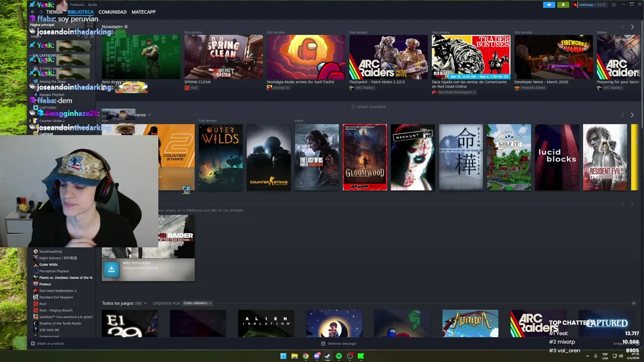
Task: Open the blue announcements megaphone button
Action: [549, 5]
